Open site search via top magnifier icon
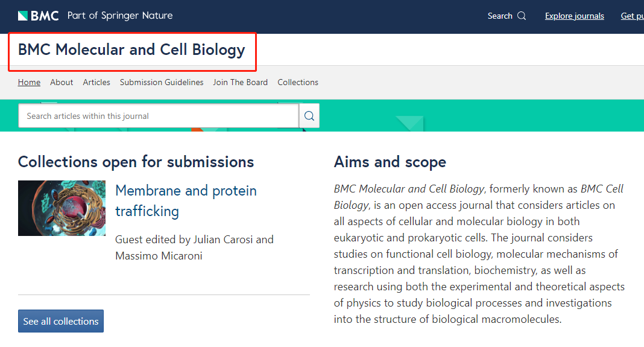The width and height of the screenshot is (644, 347). pyautogui.click(x=522, y=16)
